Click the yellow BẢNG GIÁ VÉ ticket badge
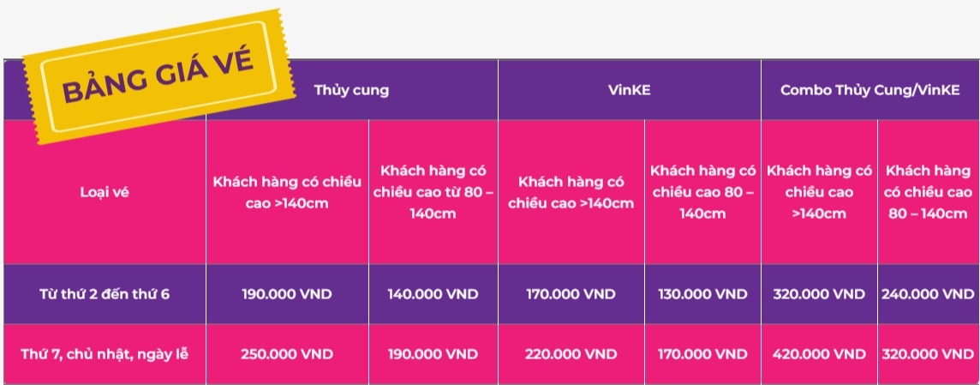Screen dimensions: 980x385 pos(158,77)
